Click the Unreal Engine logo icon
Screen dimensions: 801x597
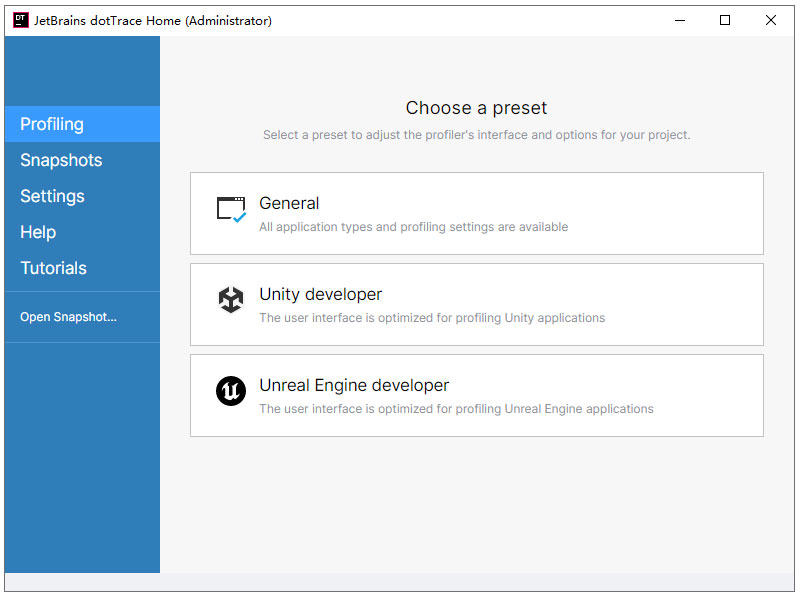pyautogui.click(x=231, y=391)
